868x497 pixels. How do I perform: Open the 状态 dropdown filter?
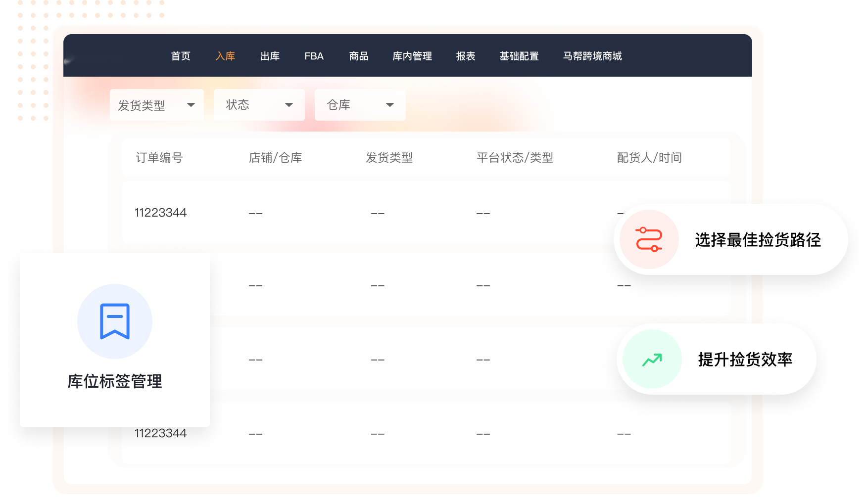[259, 105]
